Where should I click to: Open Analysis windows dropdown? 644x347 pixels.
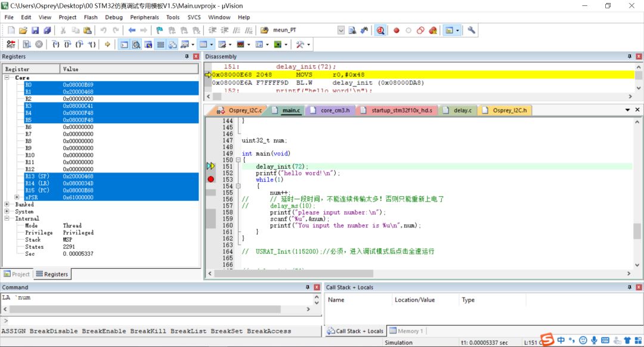tap(249, 44)
